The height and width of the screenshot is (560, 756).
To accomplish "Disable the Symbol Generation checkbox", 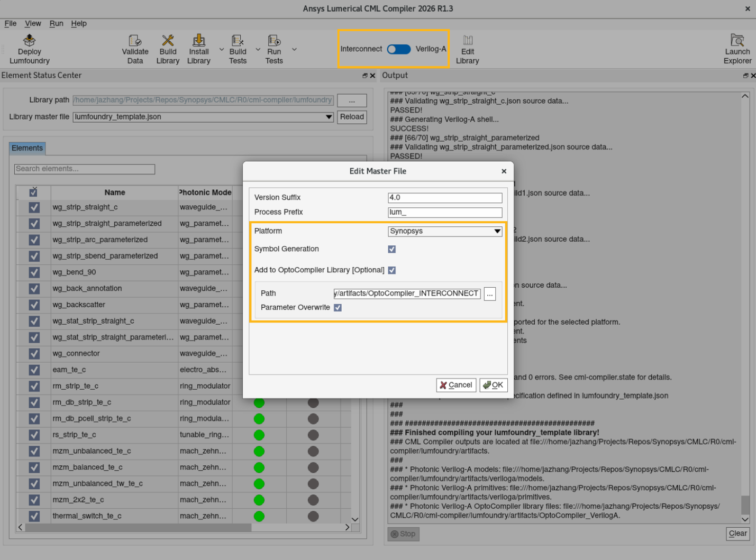I will 391,249.
